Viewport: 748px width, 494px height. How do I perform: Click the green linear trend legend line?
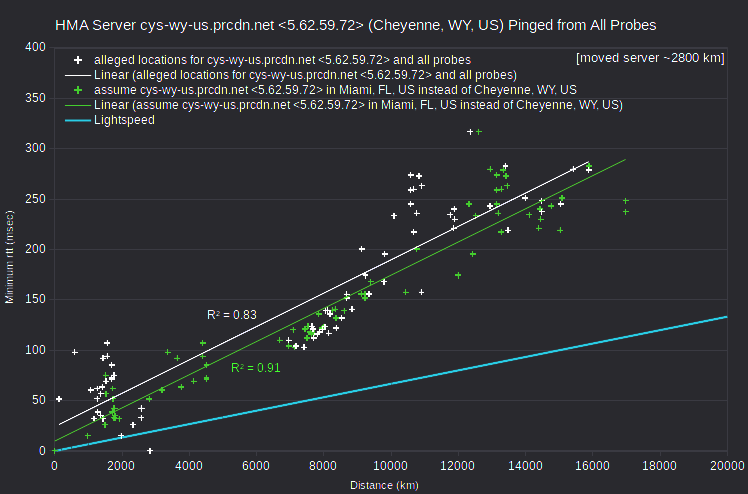(78, 105)
